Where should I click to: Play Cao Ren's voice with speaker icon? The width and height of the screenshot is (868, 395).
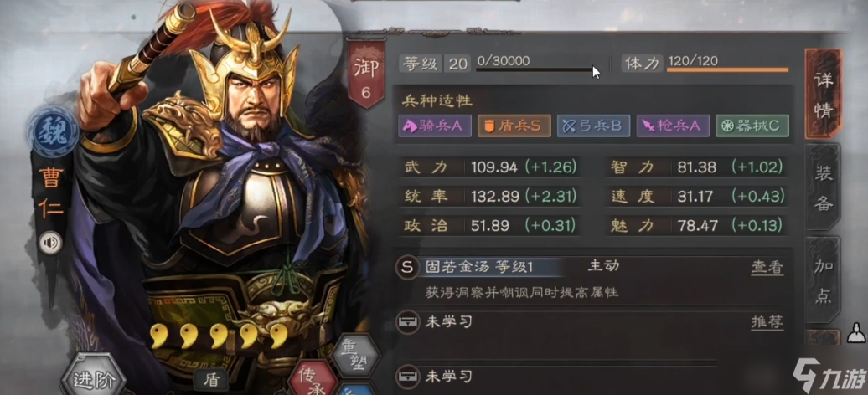49,243
